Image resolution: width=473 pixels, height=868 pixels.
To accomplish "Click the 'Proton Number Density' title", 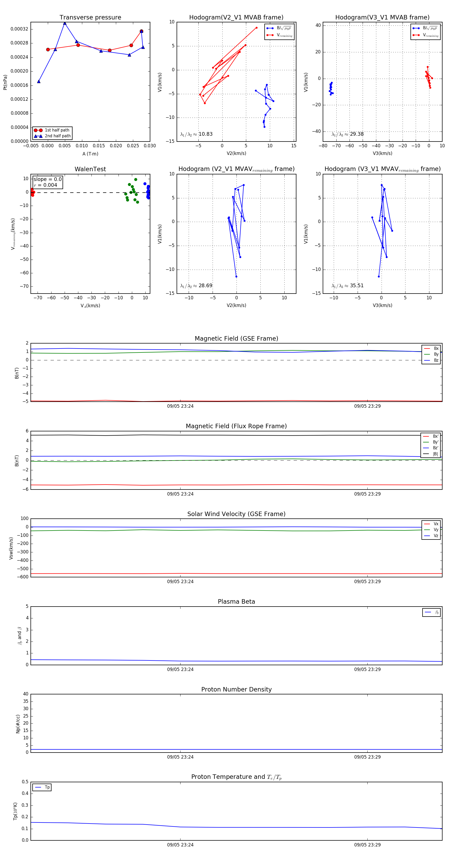I will coord(236,690).
